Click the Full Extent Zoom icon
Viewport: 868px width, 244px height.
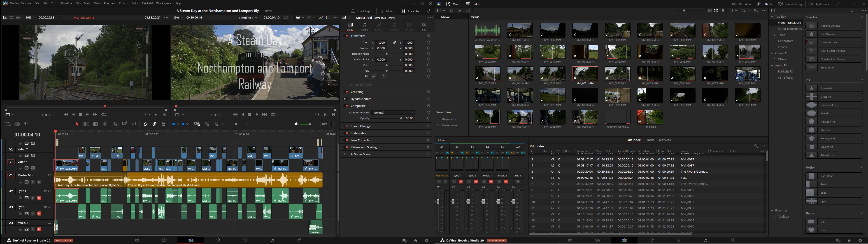click(x=197, y=124)
